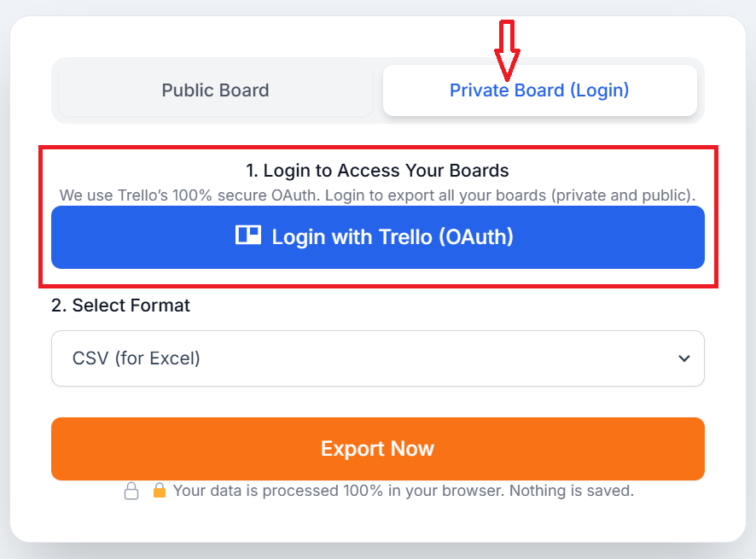Click the red arrow pointing at Private Board
This screenshot has height=559, width=756.
pyautogui.click(x=509, y=38)
